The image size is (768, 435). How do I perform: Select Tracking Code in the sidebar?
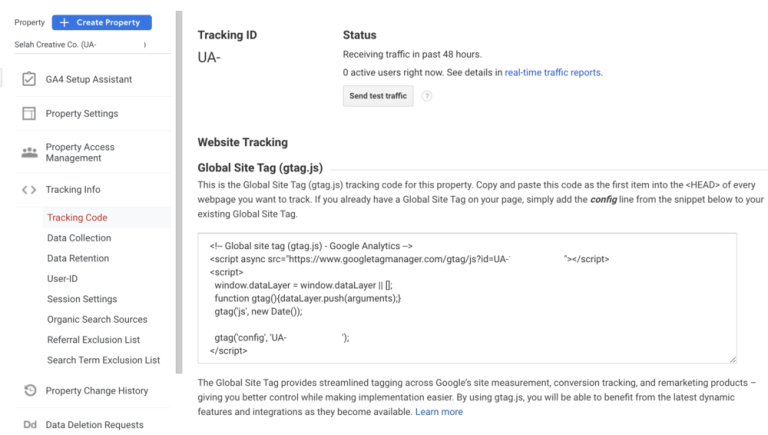77,217
